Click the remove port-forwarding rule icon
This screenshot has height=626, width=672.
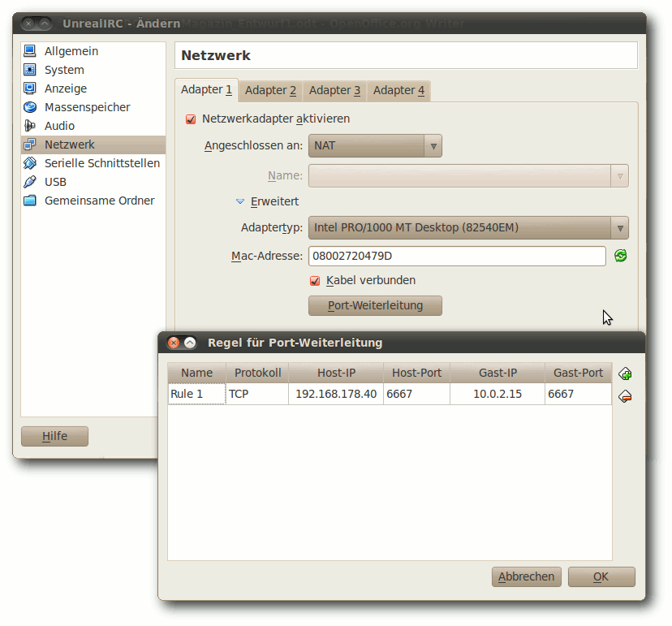click(625, 395)
